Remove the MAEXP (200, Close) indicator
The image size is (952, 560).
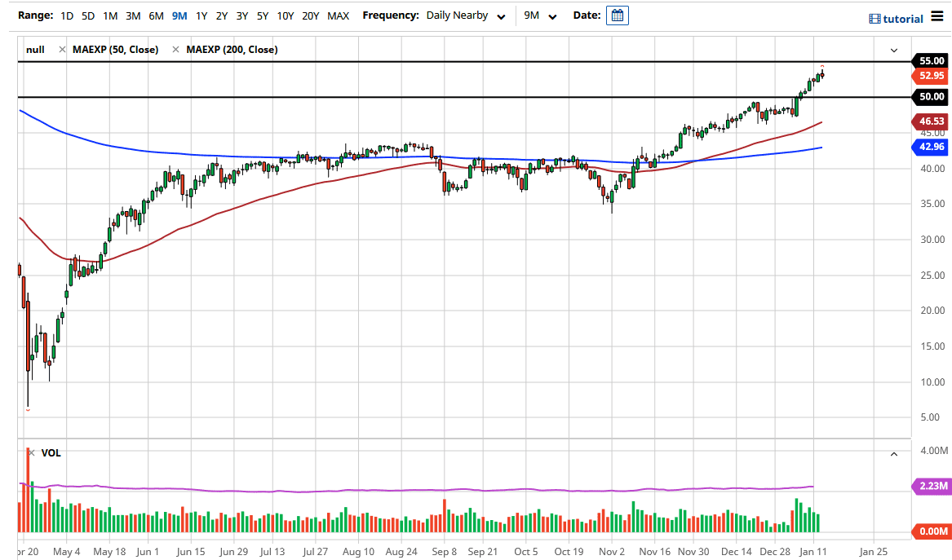pyautogui.click(x=175, y=49)
